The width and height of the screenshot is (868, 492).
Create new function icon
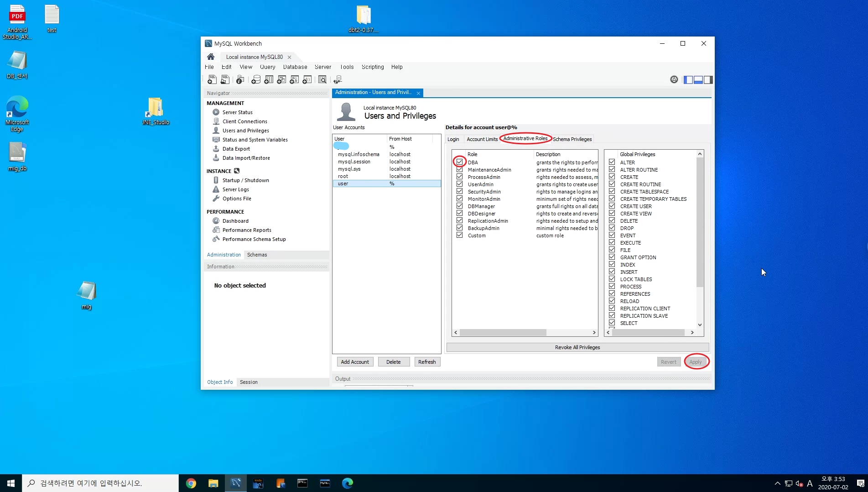pos(307,79)
